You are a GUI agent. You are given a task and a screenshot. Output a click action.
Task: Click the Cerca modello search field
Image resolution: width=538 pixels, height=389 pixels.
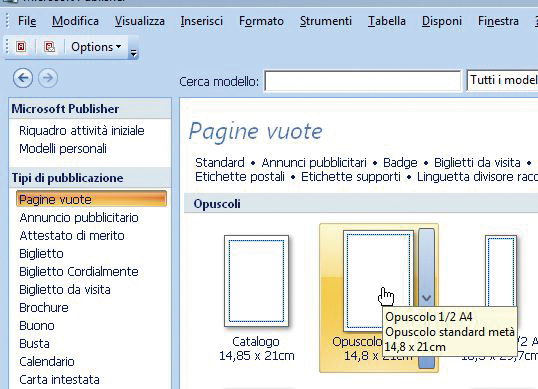pyautogui.click(x=362, y=81)
